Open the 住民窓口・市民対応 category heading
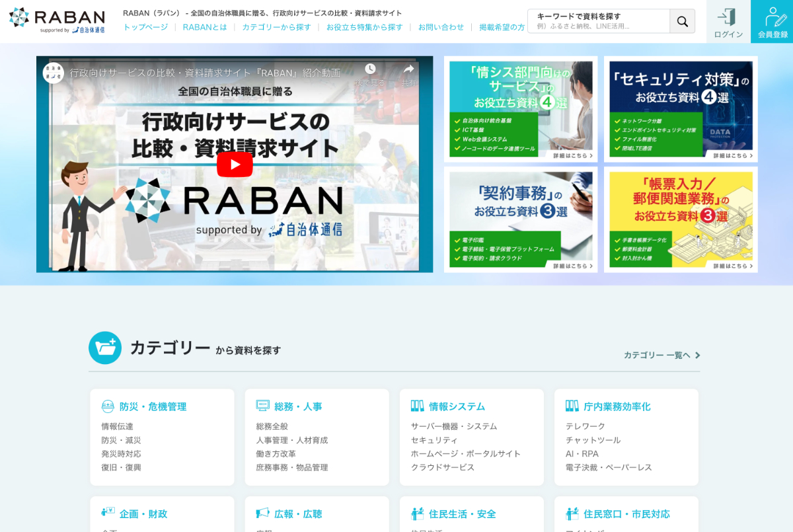The height and width of the screenshot is (532, 793). click(x=626, y=513)
